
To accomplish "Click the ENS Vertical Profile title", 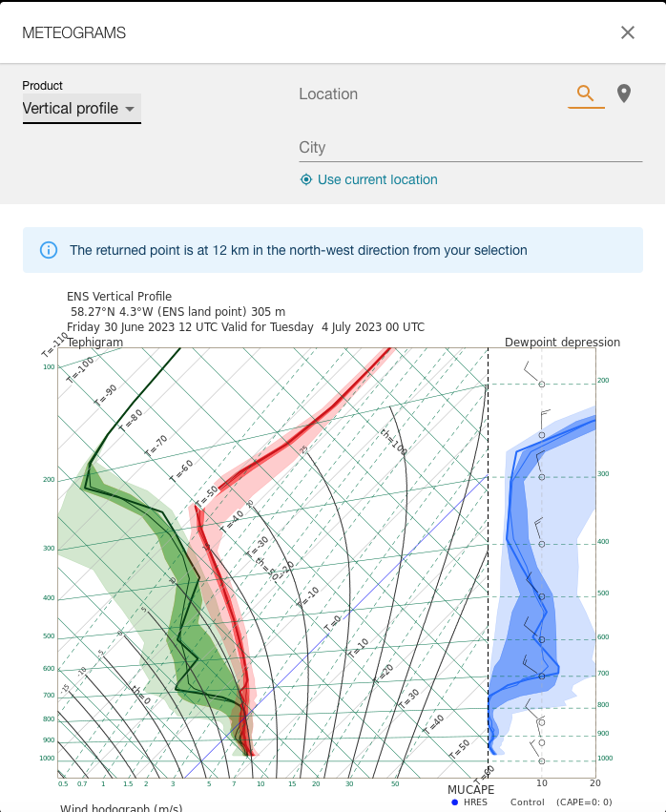I will tap(119, 296).
